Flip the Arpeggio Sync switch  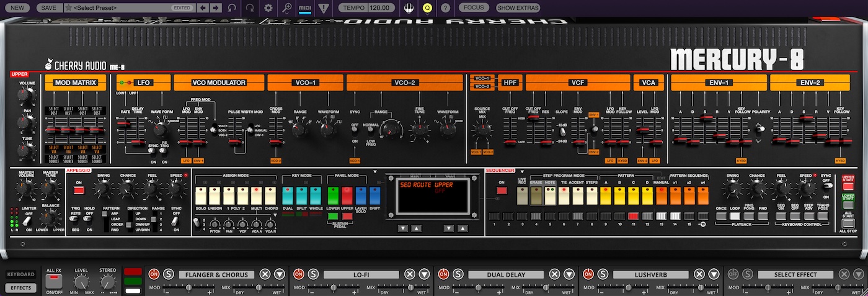(177, 221)
